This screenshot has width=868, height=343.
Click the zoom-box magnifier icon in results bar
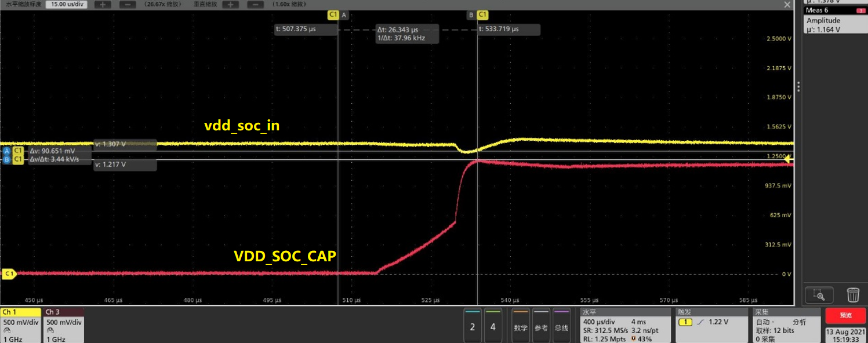819,295
